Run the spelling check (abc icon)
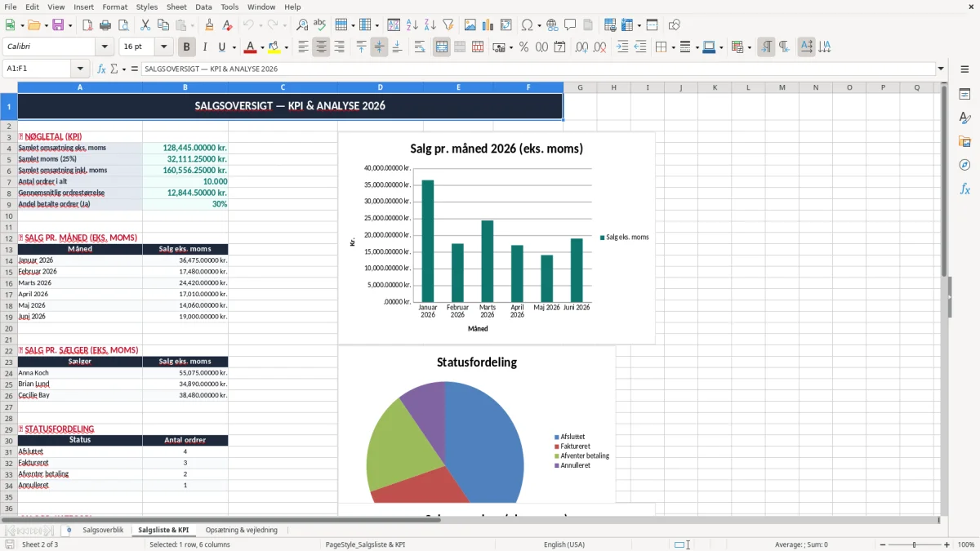980x551 pixels. click(320, 25)
